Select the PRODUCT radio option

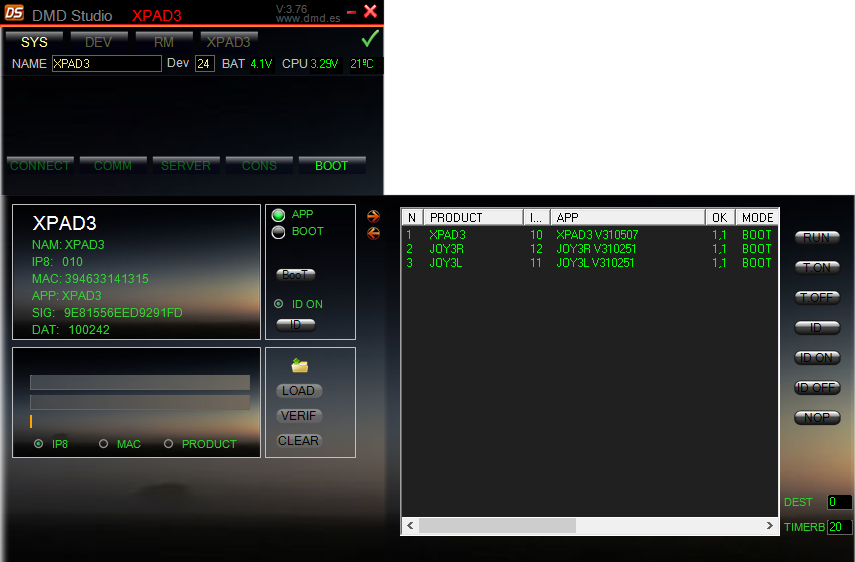168,444
